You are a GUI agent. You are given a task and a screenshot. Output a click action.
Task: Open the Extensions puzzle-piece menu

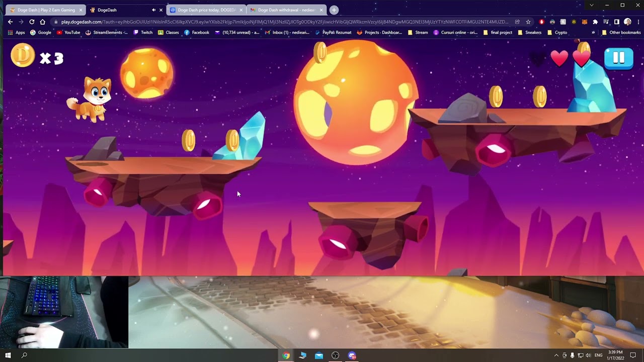point(595,22)
